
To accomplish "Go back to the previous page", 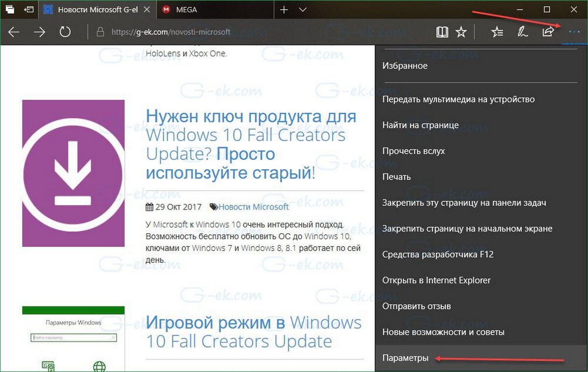I will pyautogui.click(x=14, y=32).
